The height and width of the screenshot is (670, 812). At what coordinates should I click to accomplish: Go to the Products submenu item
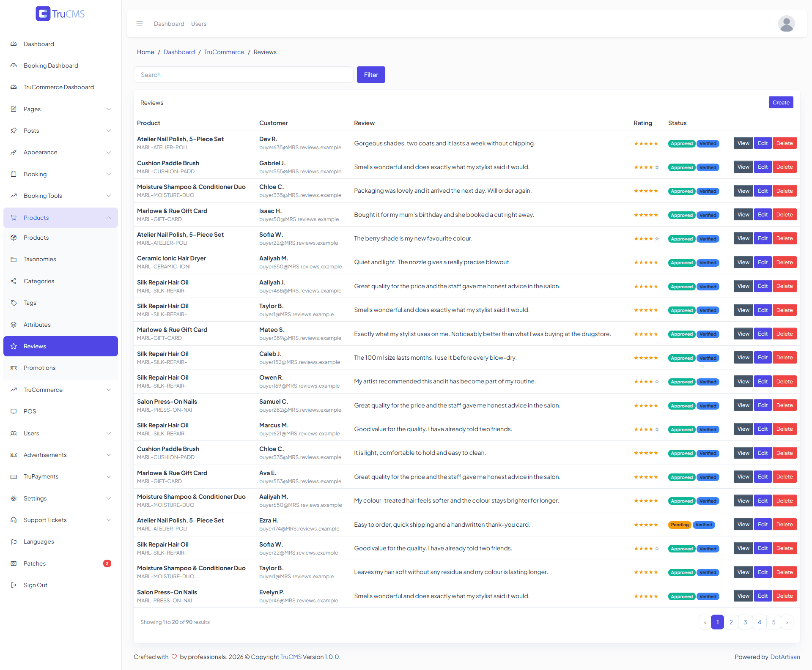60,238
